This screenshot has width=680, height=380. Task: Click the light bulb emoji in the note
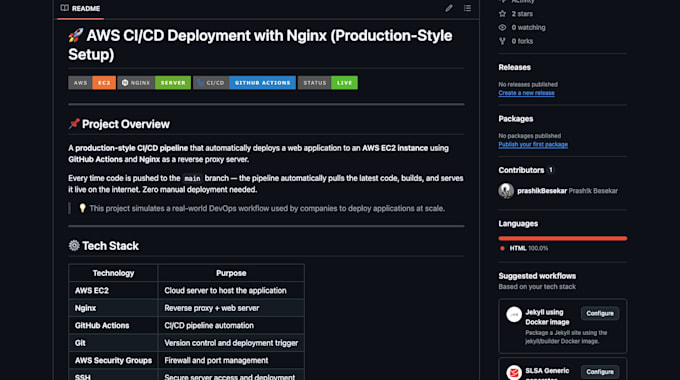tap(82, 208)
